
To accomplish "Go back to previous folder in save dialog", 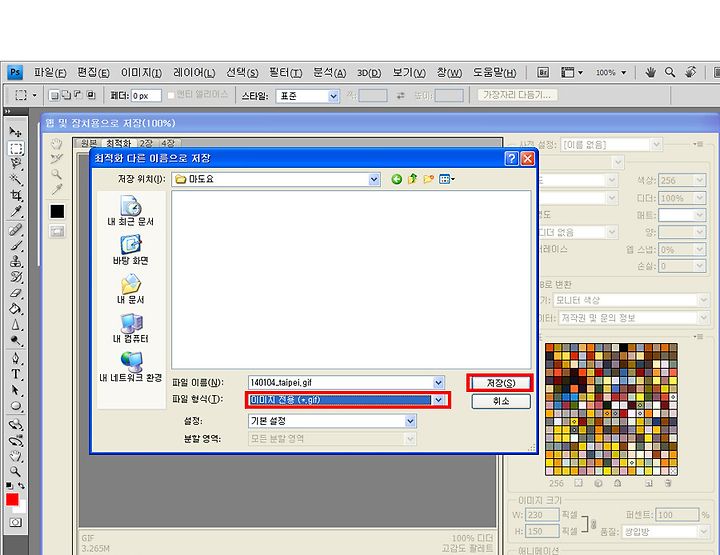I will (397, 179).
